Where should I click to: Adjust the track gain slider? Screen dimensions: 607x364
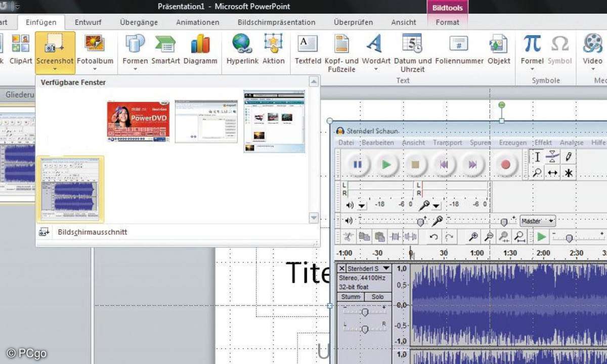[x=365, y=312]
